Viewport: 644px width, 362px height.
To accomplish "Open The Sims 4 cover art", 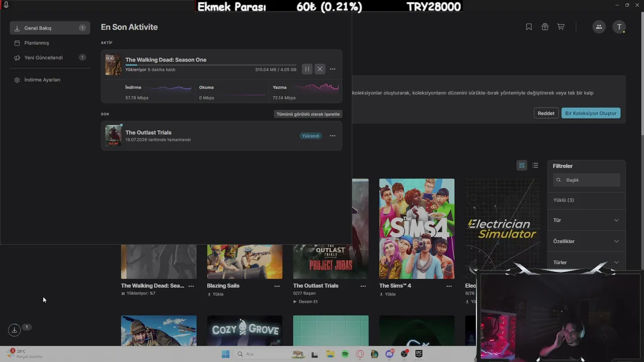I will click(417, 229).
